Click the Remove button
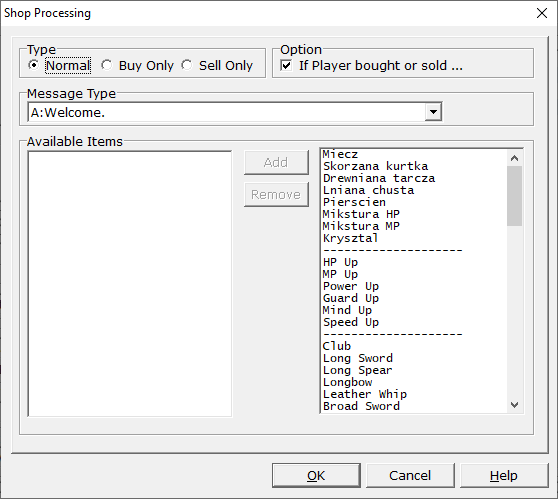This screenshot has width=558, height=499. [276, 194]
